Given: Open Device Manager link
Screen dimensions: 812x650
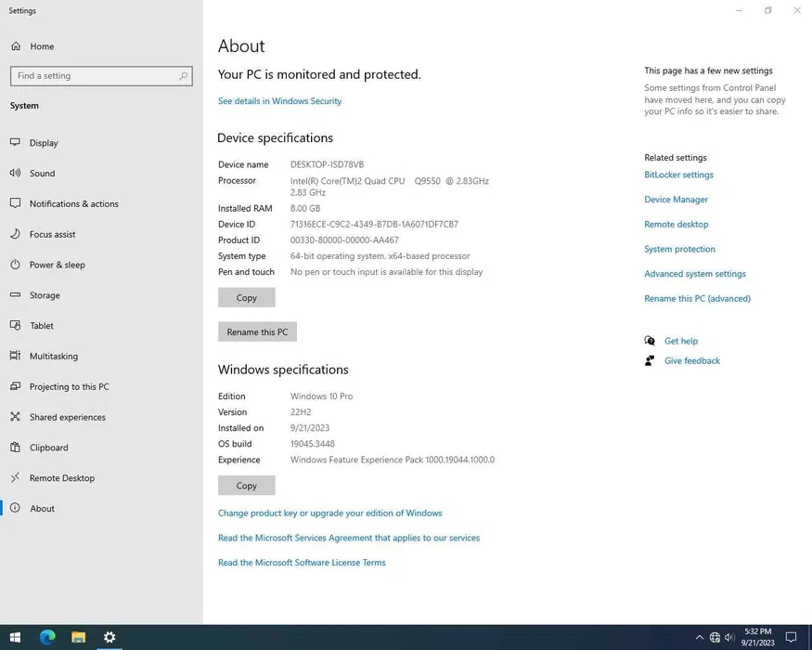Looking at the screenshot, I should click(x=676, y=200).
